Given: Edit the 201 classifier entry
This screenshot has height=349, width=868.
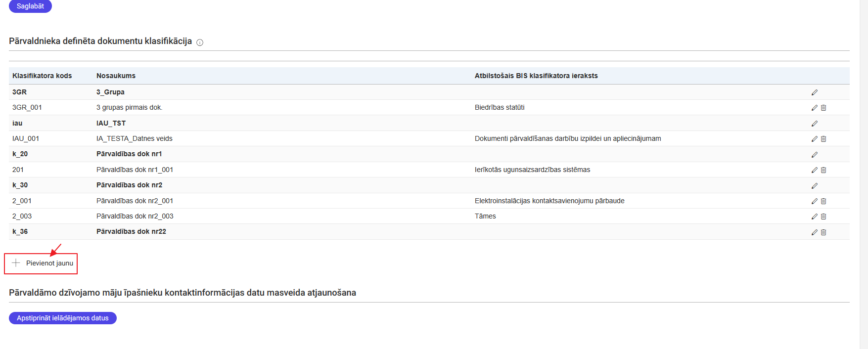Looking at the screenshot, I should [x=814, y=170].
